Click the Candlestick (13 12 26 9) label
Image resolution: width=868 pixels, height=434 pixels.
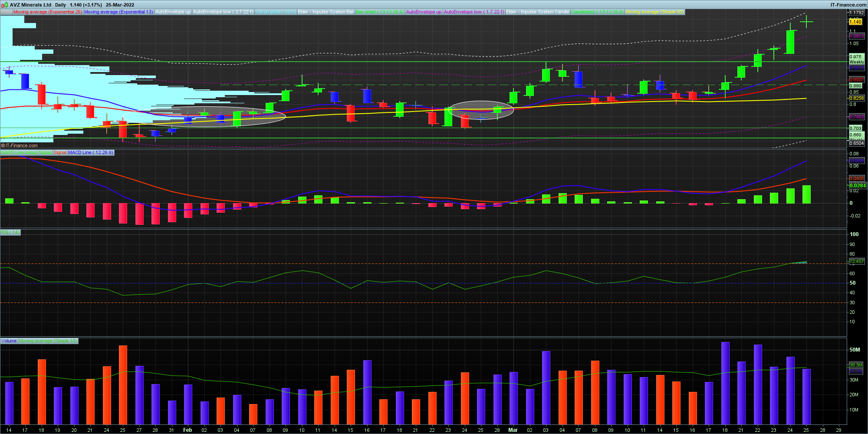point(597,12)
